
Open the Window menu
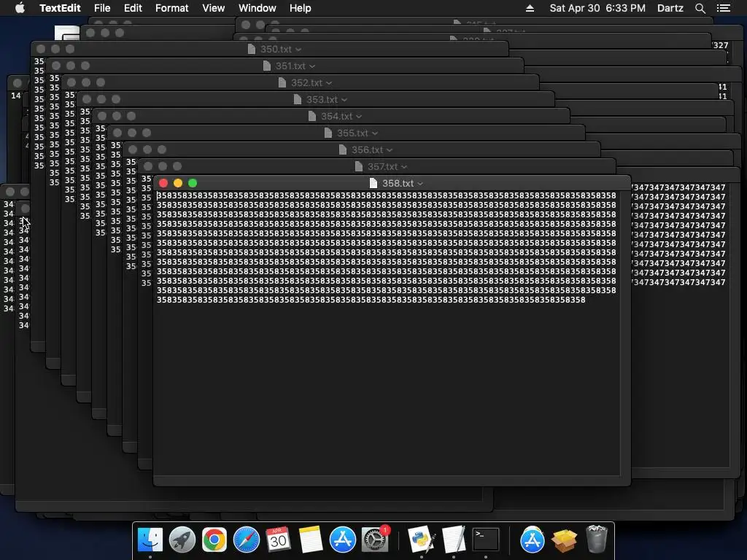coord(258,8)
